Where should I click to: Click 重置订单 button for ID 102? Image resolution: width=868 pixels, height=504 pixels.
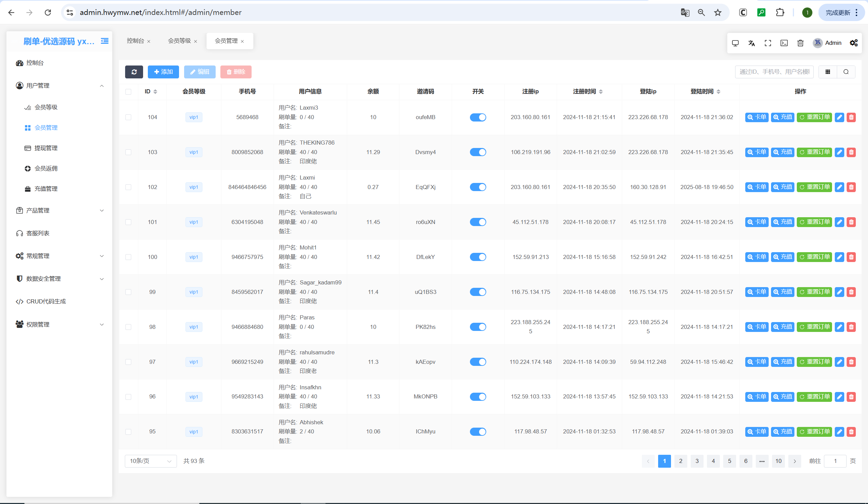click(814, 187)
